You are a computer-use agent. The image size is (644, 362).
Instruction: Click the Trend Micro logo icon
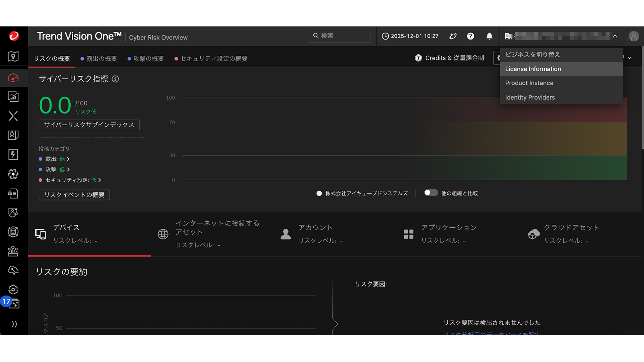pos(14,36)
